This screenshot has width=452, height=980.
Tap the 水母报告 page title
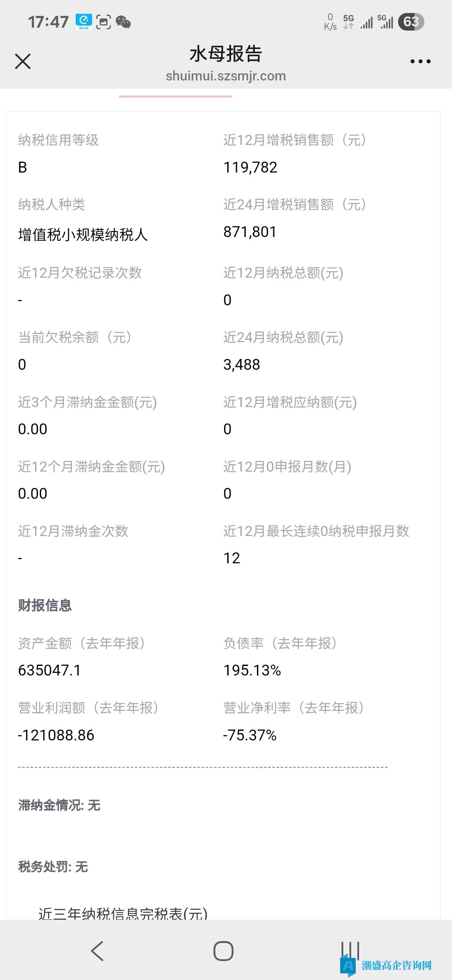click(226, 54)
